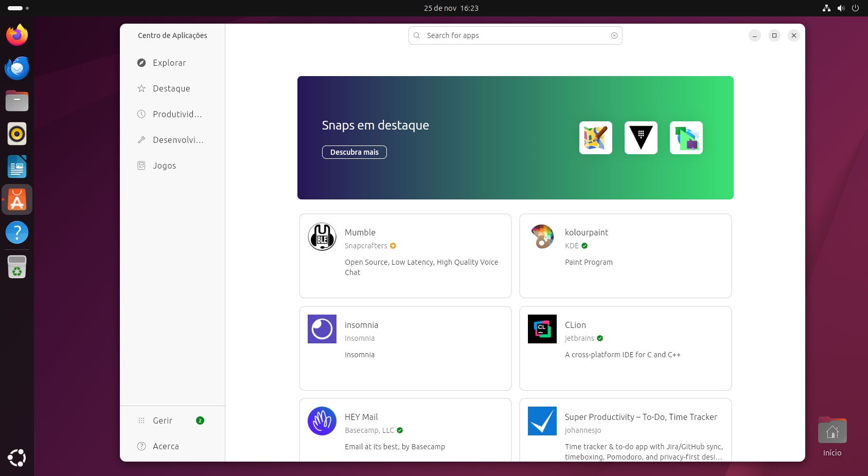Open Gerir with the 2 updates badge
This screenshot has height=476, width=868.
(162, 420)
